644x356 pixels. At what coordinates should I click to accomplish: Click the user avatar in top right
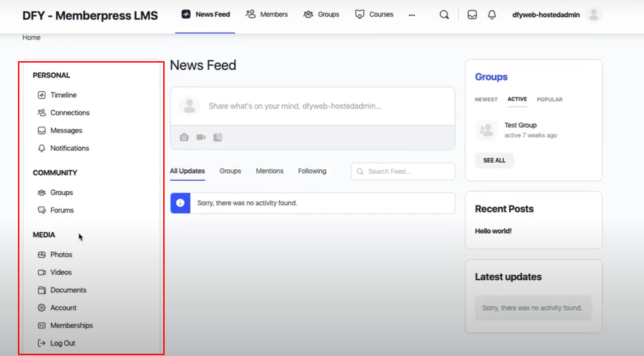click(x=594, y=15)
